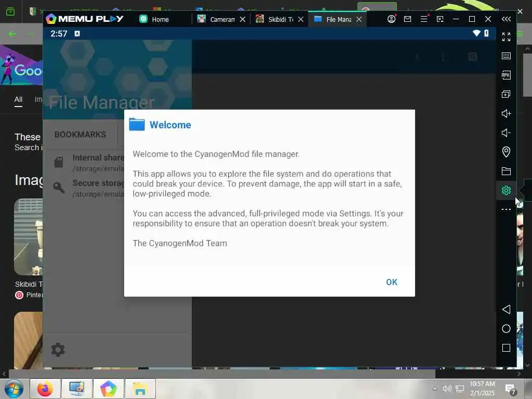Expand more tools with three dots

point(506,209)
